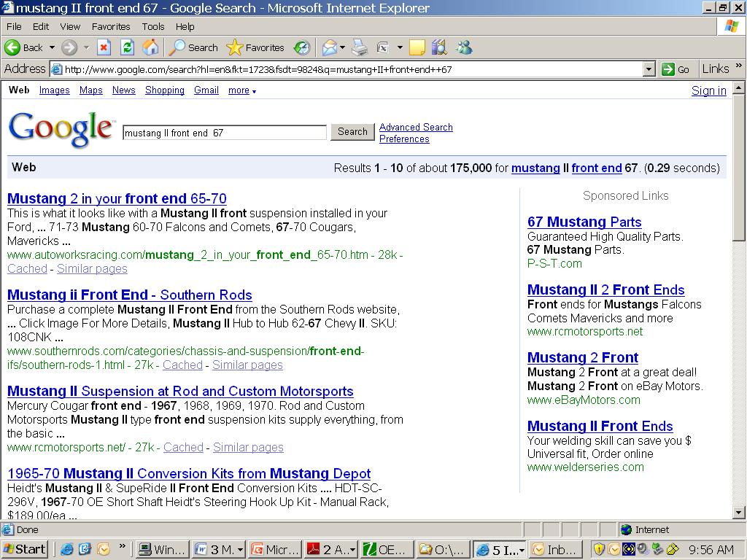This screenshot has width=747, height=560.
Task: Open the address bar dropdown list
Action: pos(649,69)
